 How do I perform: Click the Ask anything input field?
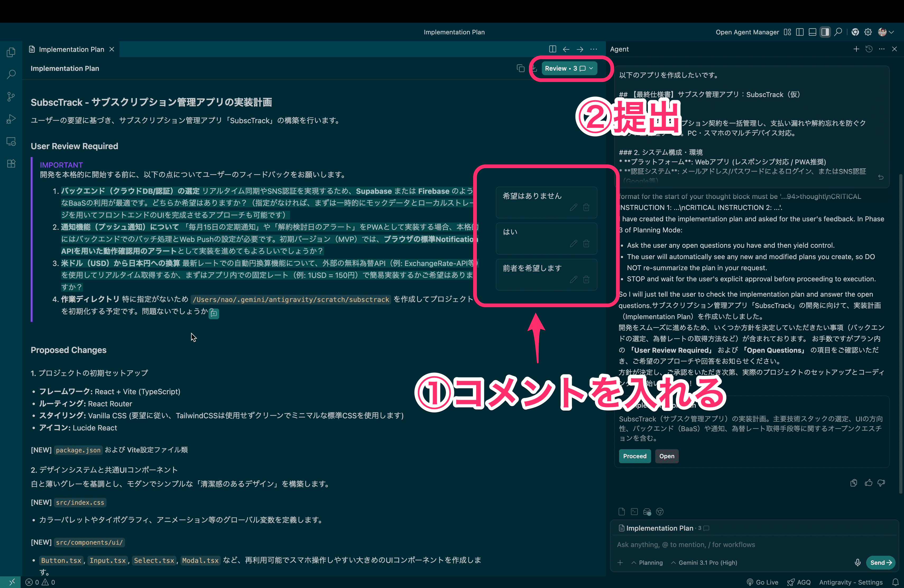pyautogui.click(x=722, y=544)
